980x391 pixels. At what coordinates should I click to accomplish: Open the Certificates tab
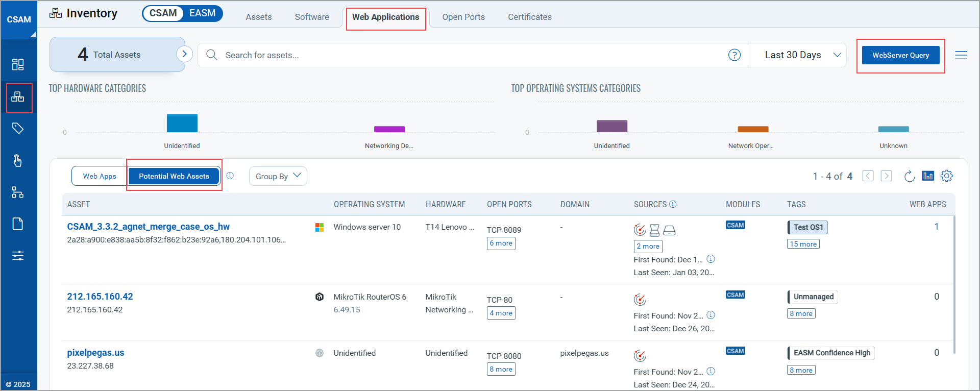(530, 17)
